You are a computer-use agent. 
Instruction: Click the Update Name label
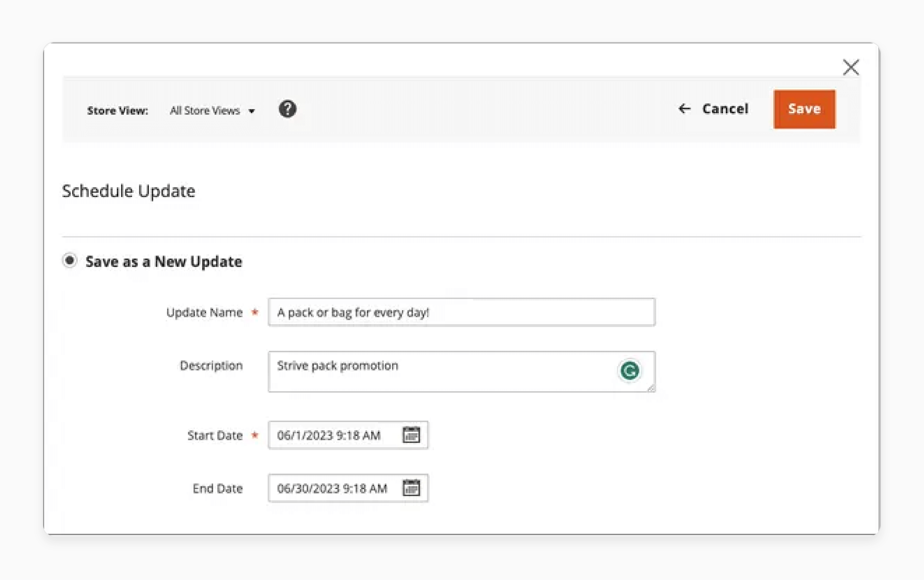tap(204, 313)
